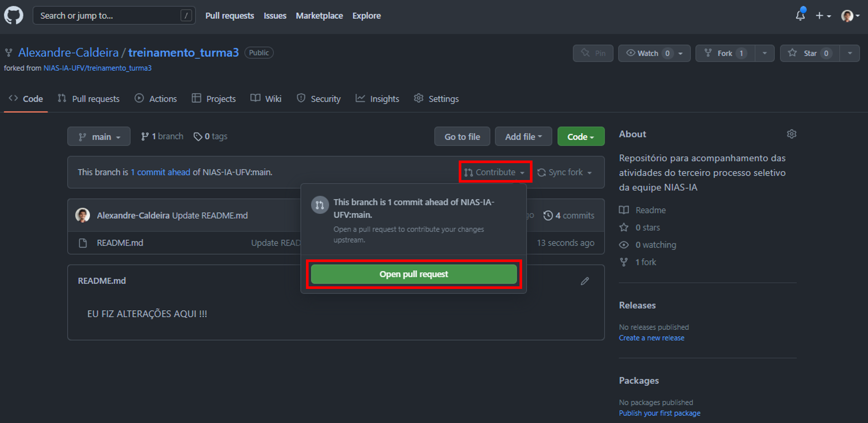Image resolution: width=868 pixels, height=423 pixels.
Task: Open the 4 commits history
Action: (x=569, y=215)
